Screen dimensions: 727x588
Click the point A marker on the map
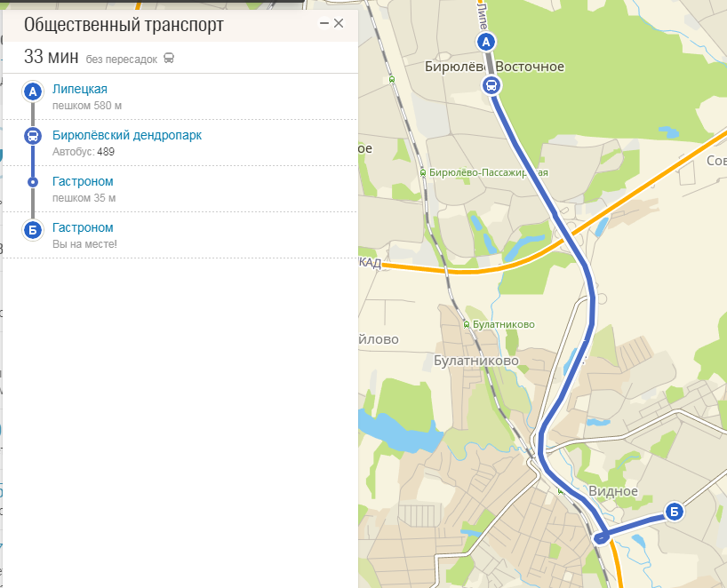[486, 42]
